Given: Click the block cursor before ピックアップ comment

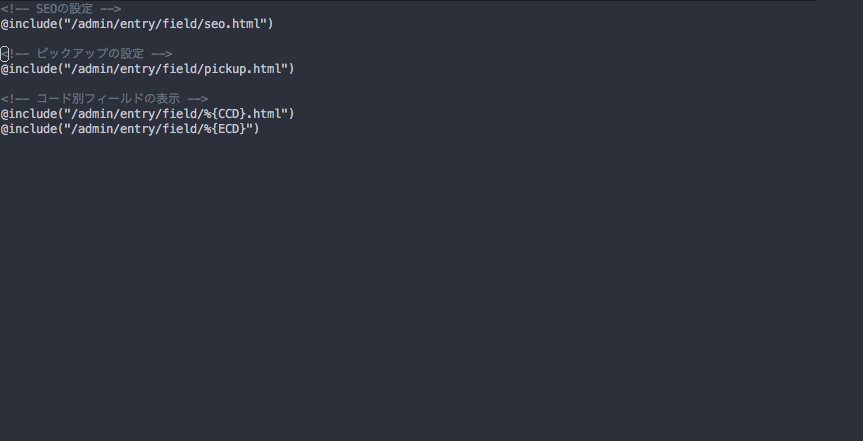Looking at the screenshot, I should tap(4, 53).
